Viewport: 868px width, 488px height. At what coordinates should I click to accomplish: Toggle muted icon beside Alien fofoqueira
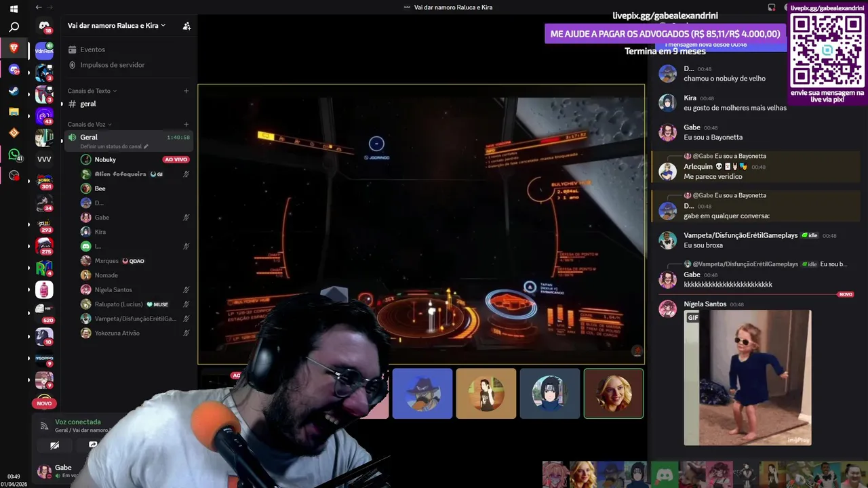pyautogui.click(x=186, y=174)
